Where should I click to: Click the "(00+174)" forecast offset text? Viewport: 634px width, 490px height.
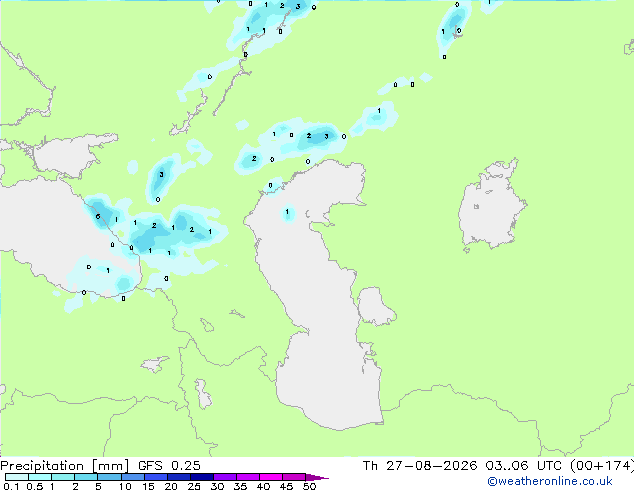[602, 466]
